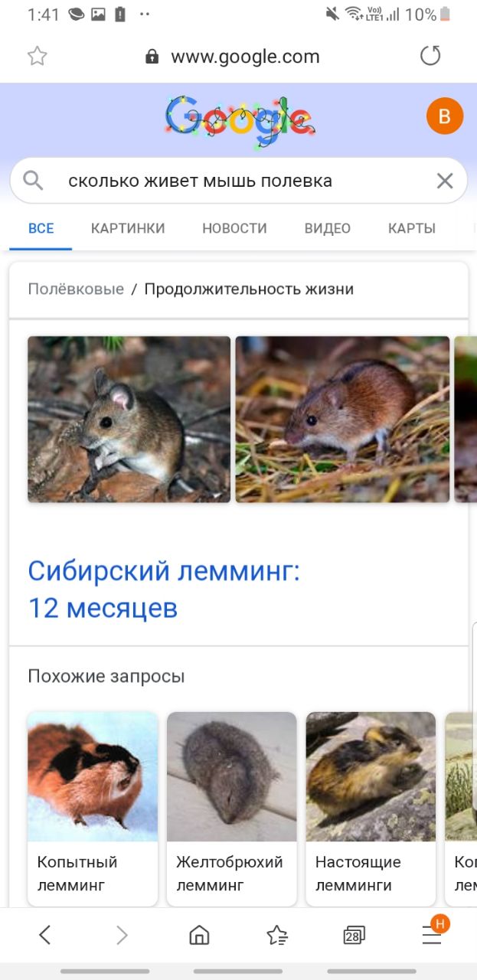This screenshot has width=477, height=980.
Task: Open the Копытный лемминг card
Action: (93, 808)
